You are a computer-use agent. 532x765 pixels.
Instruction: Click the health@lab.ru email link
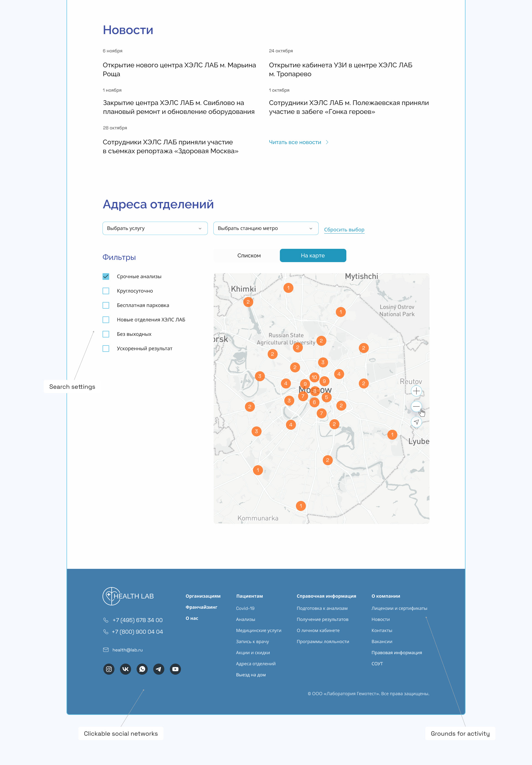(x=127, y=650)
